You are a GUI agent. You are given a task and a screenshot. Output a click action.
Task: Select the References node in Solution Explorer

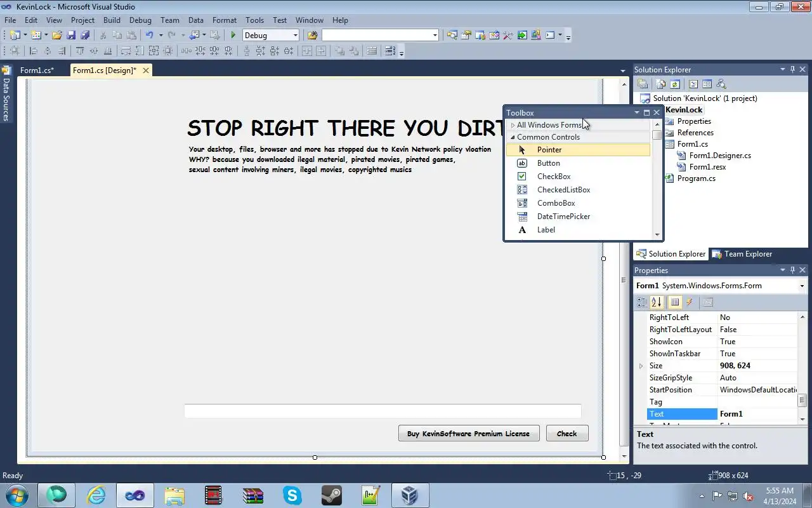(695, 133)
